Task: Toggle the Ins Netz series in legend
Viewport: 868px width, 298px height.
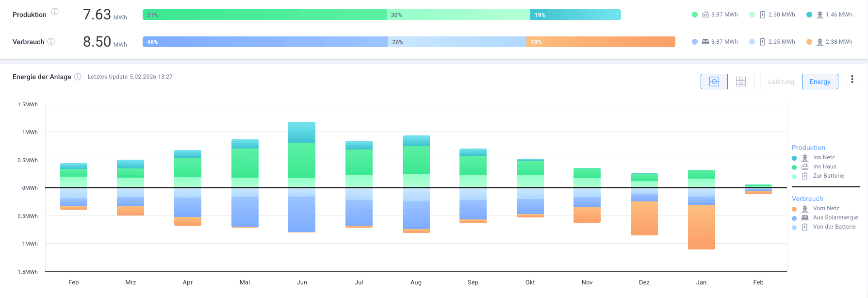Action: pyautogui.click(x=823, y=157)
